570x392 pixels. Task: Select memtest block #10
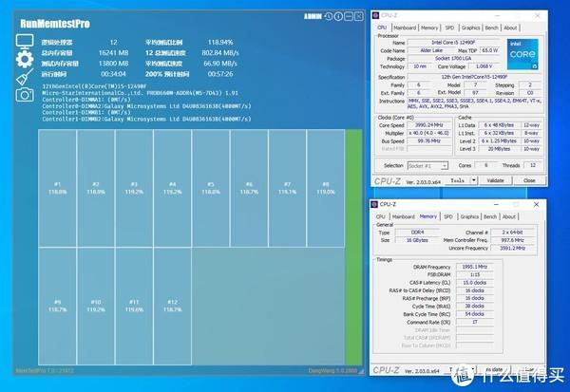click(x=96, y=306)
